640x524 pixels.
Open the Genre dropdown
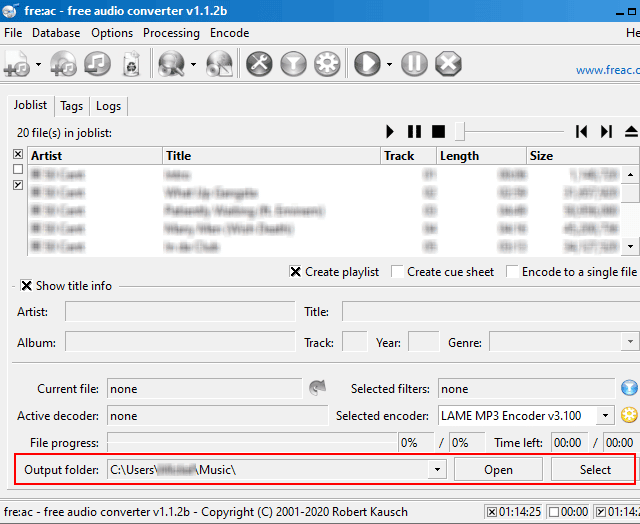click(x=630, y=342)
